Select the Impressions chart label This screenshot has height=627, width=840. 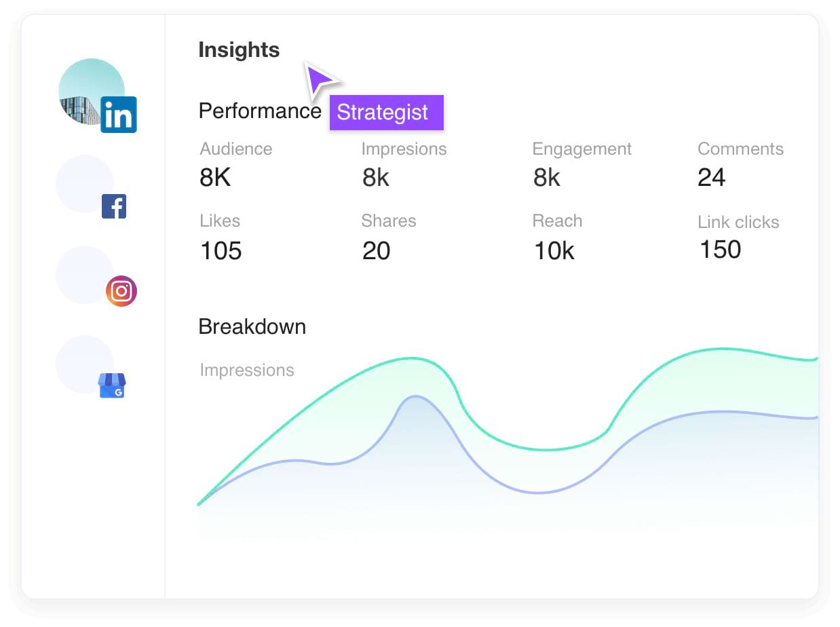pos(247,370)
